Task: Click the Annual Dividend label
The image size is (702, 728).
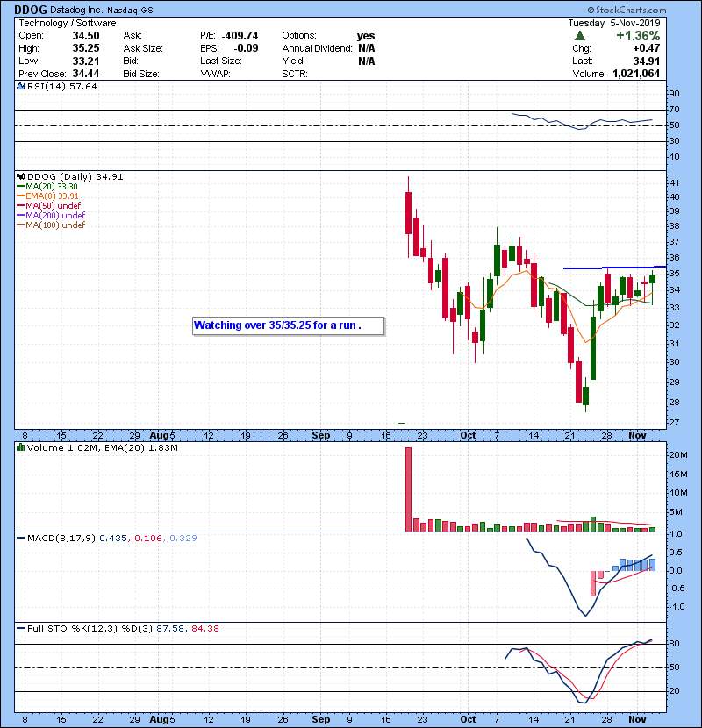Action: [318, 48]
